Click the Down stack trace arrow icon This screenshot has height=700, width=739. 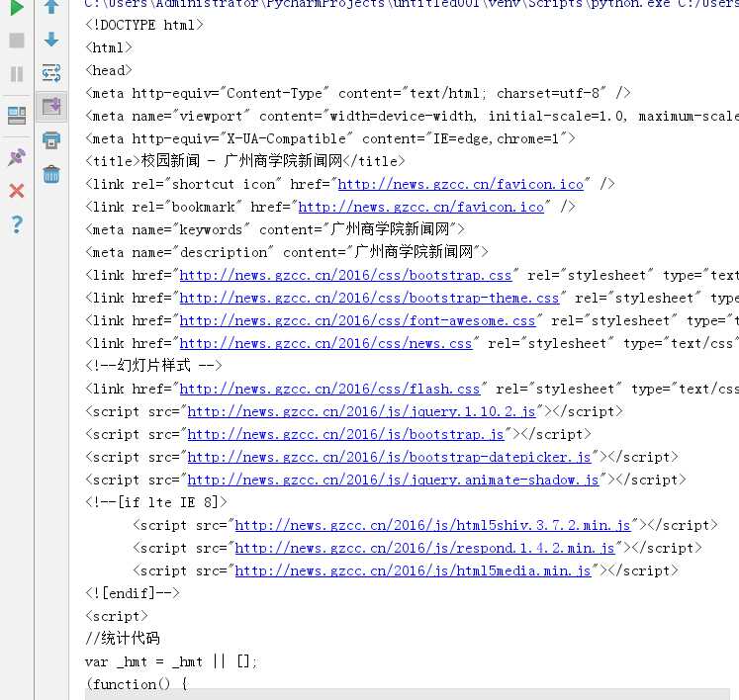(x=51, y=40)
